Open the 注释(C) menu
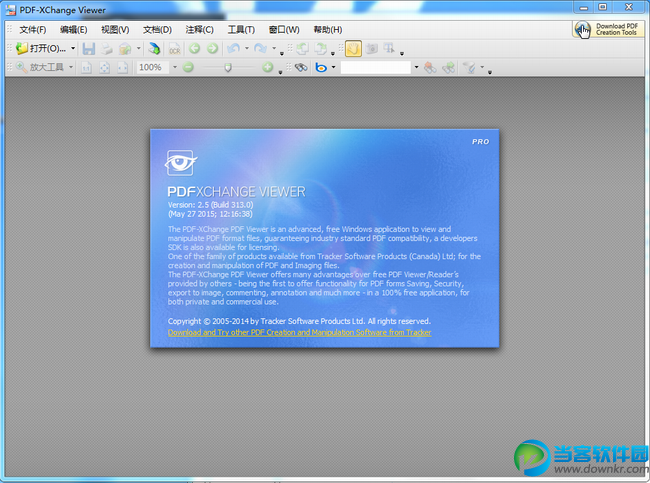This screenshot has width=650, height=483. [x=199, y=30]
